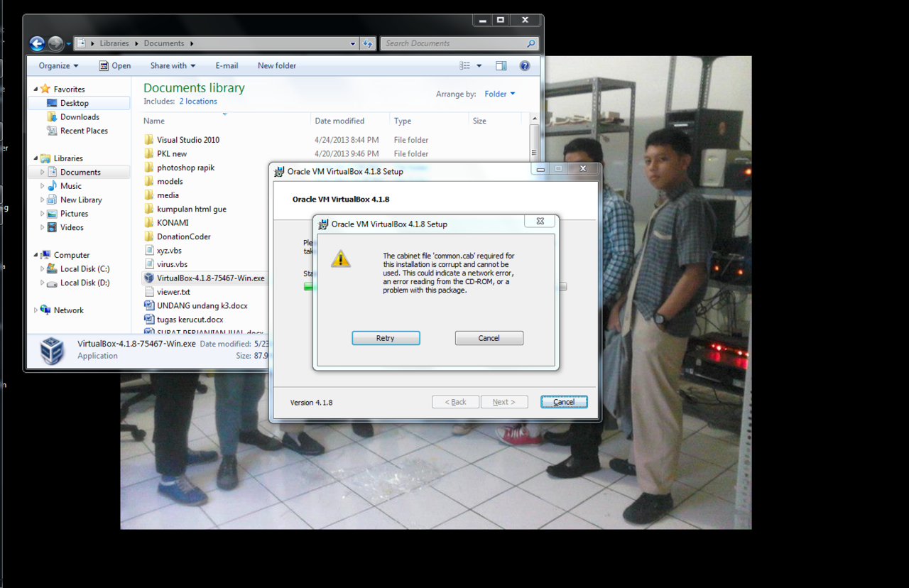The image size is (909, 588).
Task: Click E-mail in the Explorer toolbar
Action: pyautogui.click(x=227, y=65)
